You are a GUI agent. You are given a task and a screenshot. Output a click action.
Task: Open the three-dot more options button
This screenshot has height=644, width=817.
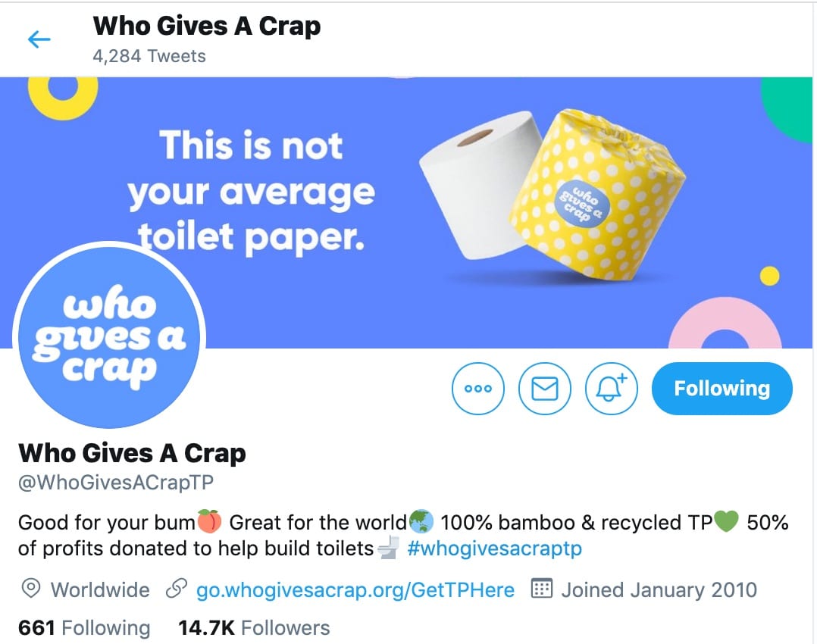point(477,389)
